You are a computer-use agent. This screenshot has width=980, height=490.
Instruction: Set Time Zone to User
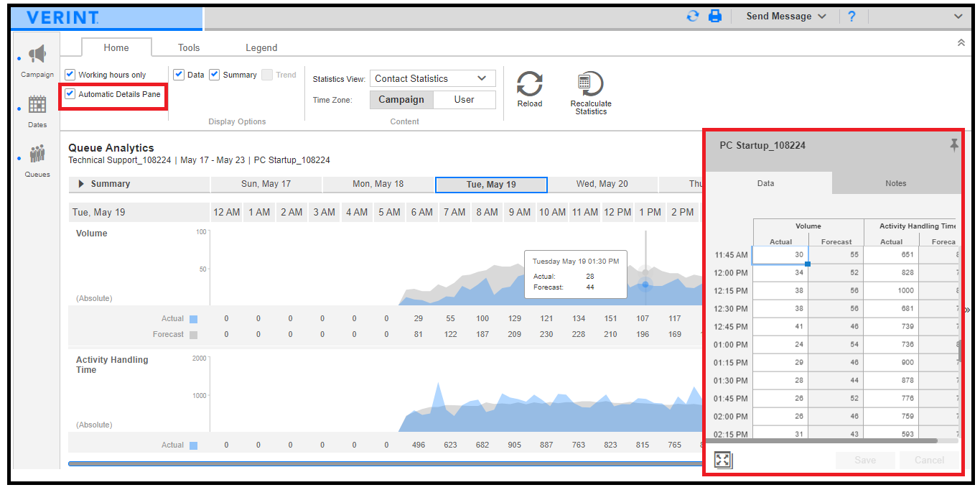(x=465, y=100)
